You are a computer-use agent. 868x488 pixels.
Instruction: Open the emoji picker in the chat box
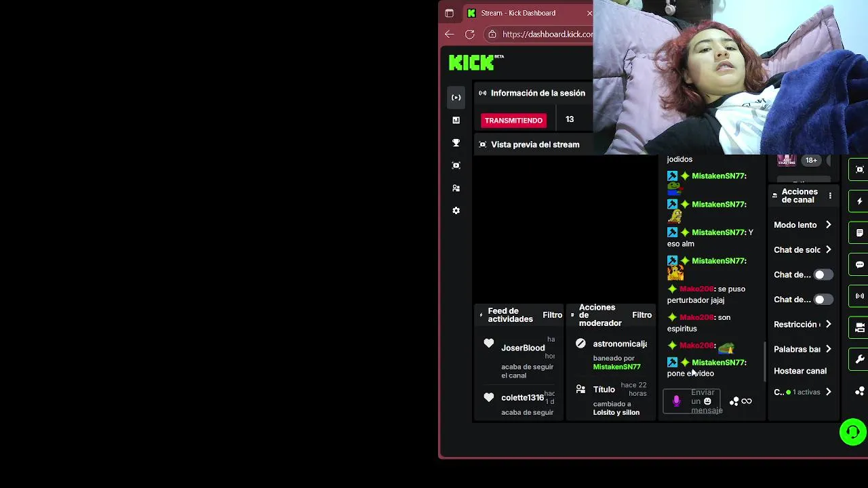tap(707, 401)
